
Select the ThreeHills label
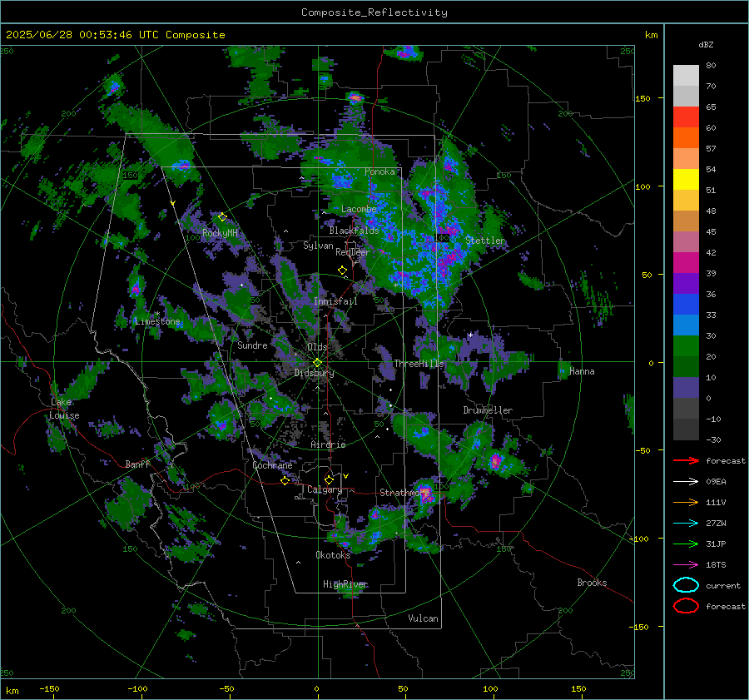pos(419,364)
